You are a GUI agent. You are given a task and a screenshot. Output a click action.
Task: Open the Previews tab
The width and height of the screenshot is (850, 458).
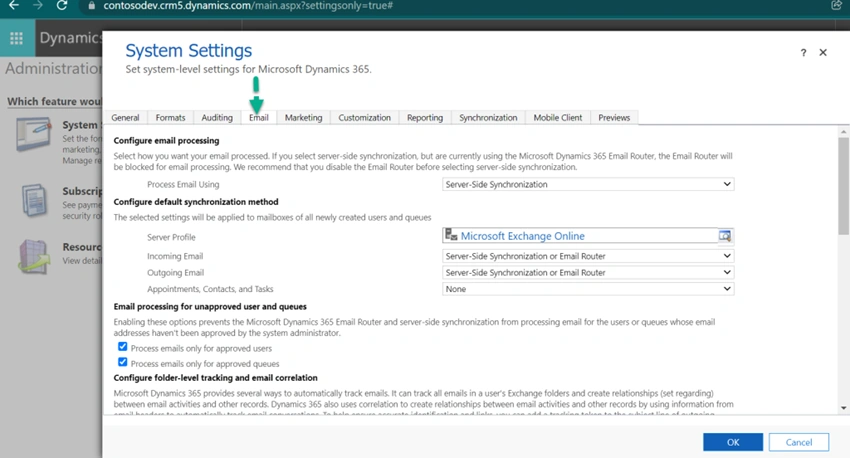click(614, 118)
